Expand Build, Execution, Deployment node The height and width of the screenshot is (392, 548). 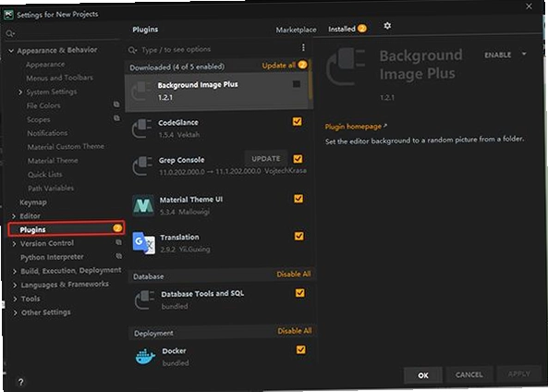point(15,272)
